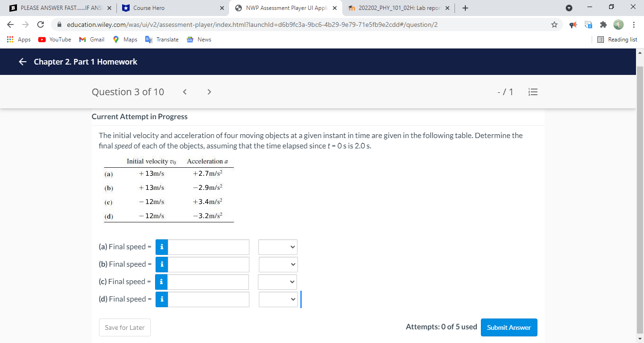Open the extensions puzzle icon

pos(603,24)
